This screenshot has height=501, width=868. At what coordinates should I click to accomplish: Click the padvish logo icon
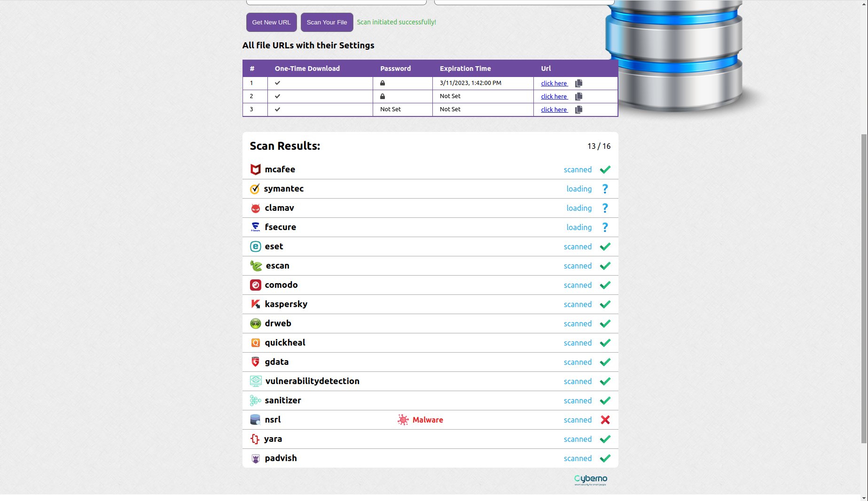tap(255, 458)
